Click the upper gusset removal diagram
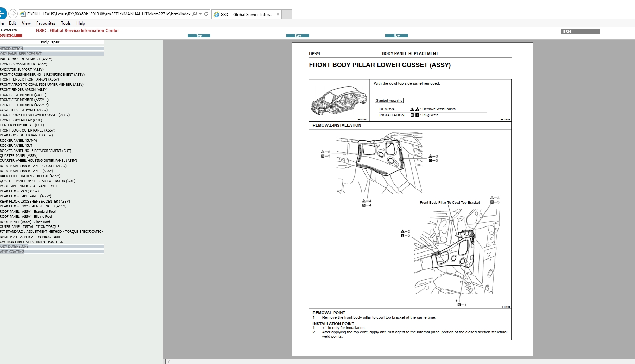The width and height of the screenshot is (635, 364). tap(379, 163)
